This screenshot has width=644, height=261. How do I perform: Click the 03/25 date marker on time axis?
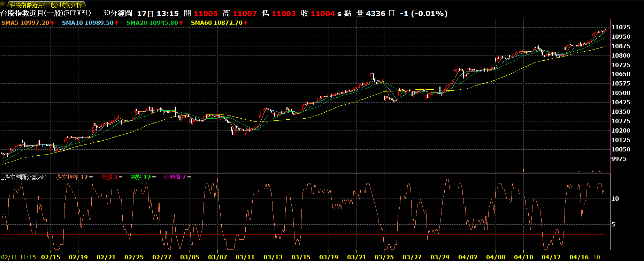[x=384, y=257]
